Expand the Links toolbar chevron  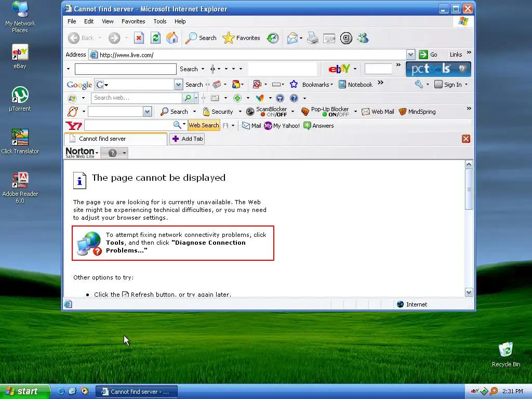469,52
